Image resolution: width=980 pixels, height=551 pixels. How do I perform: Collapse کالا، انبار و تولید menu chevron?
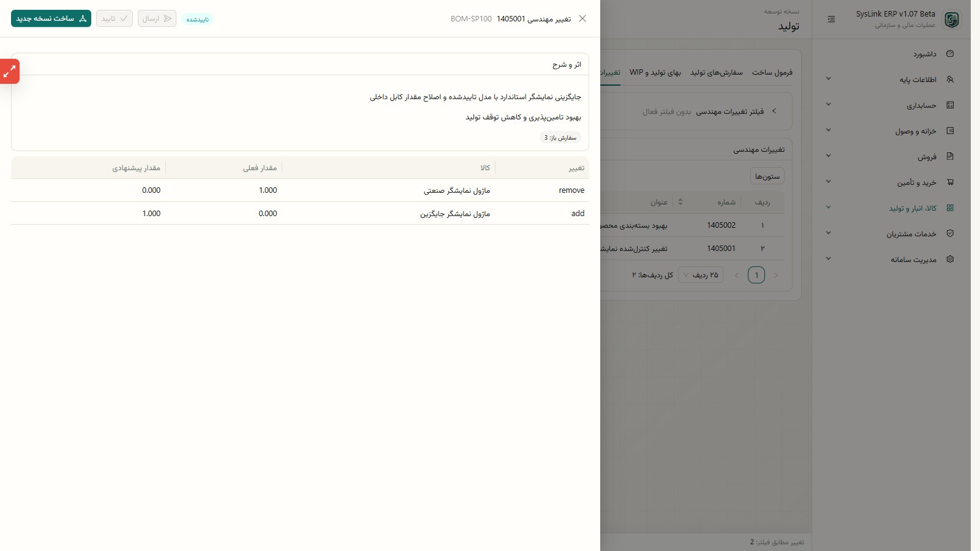828,208
